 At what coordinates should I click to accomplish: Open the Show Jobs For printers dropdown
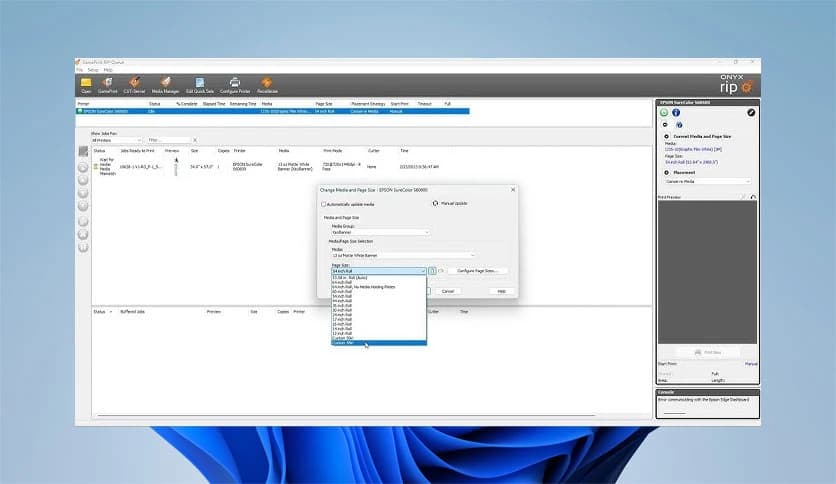[116, 140]
